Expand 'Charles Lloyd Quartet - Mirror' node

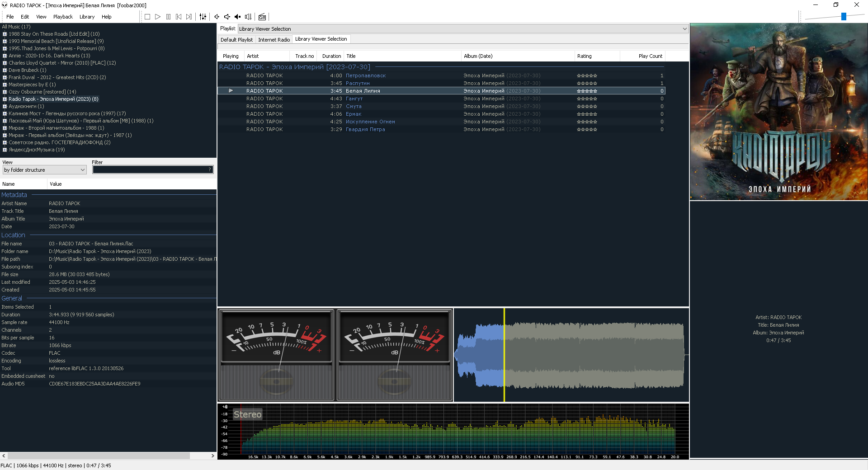5,63
